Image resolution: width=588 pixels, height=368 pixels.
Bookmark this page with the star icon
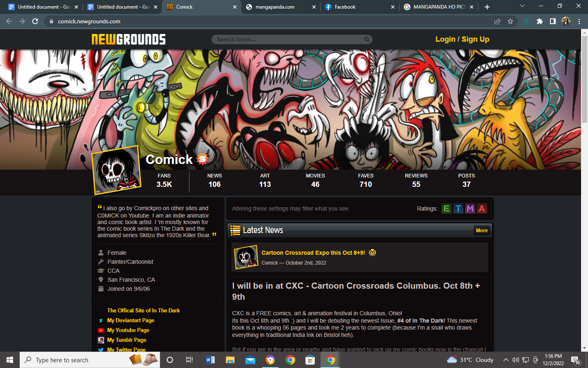point(510,21)
